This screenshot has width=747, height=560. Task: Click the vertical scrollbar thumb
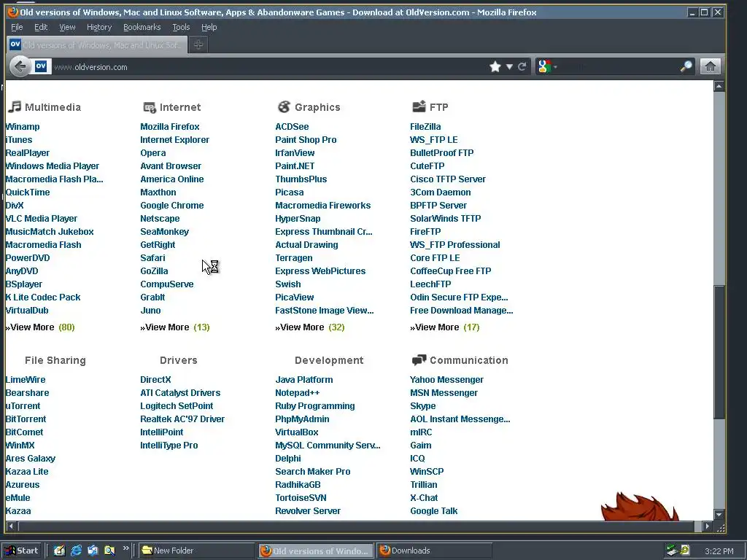(x=719, y=351)
